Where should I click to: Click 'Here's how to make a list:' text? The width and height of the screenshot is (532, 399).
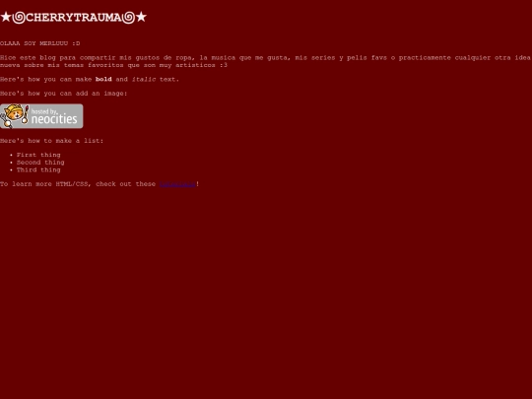click(x=51, y=141)
